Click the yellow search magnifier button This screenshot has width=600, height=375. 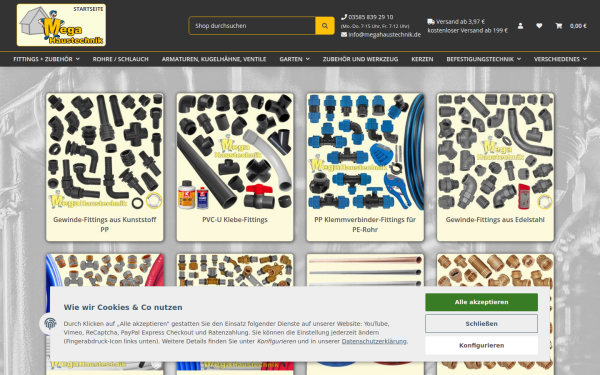[x=324, y=26]
